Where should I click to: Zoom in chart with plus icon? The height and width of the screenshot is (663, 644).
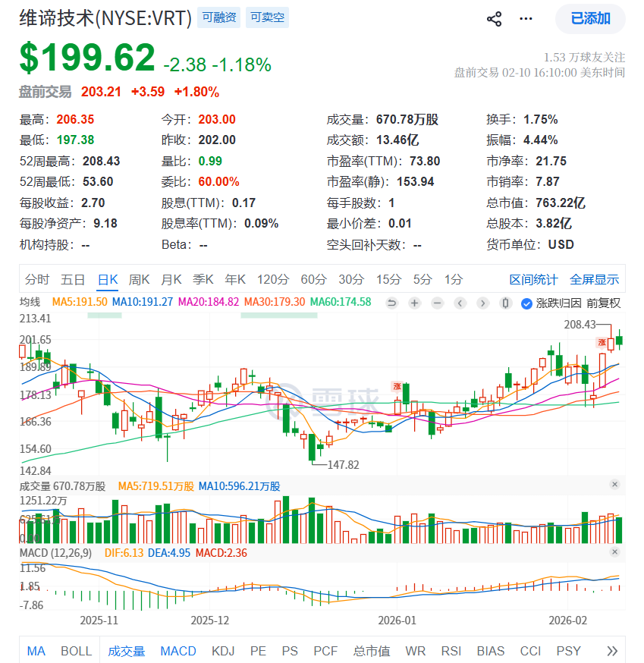click(x=415, y=303)
